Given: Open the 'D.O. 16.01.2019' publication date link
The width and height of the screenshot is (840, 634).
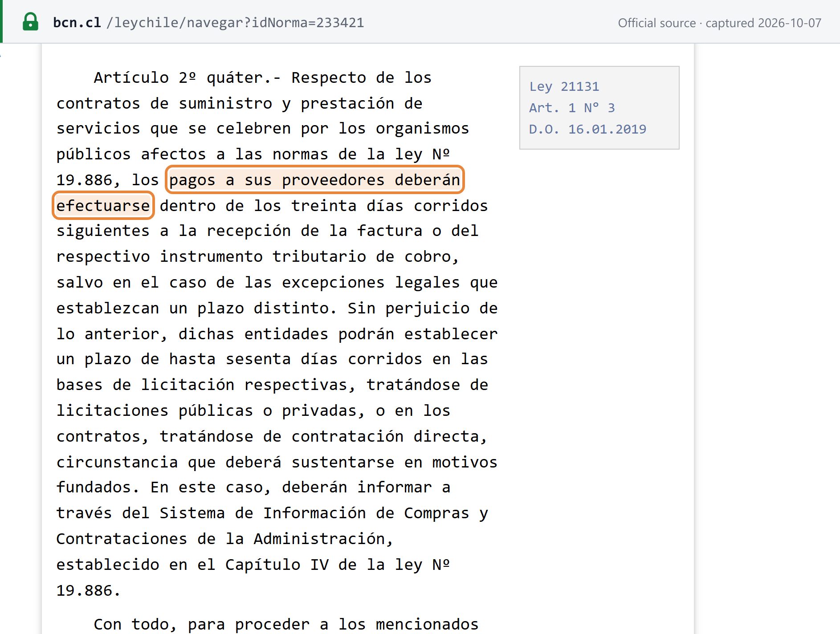Looking at the screenshot, I should pos(587,129).
